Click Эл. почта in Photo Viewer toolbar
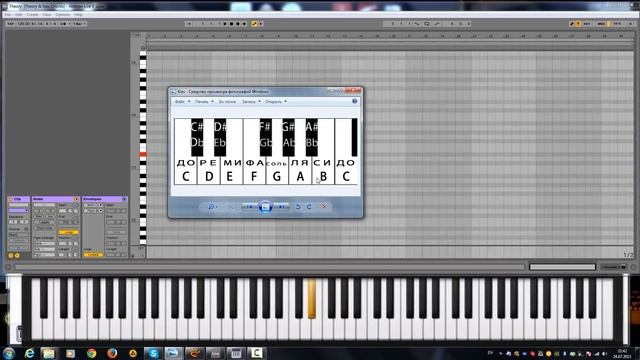The width and height of the screenshot is (640, 360). coord(227,101)
